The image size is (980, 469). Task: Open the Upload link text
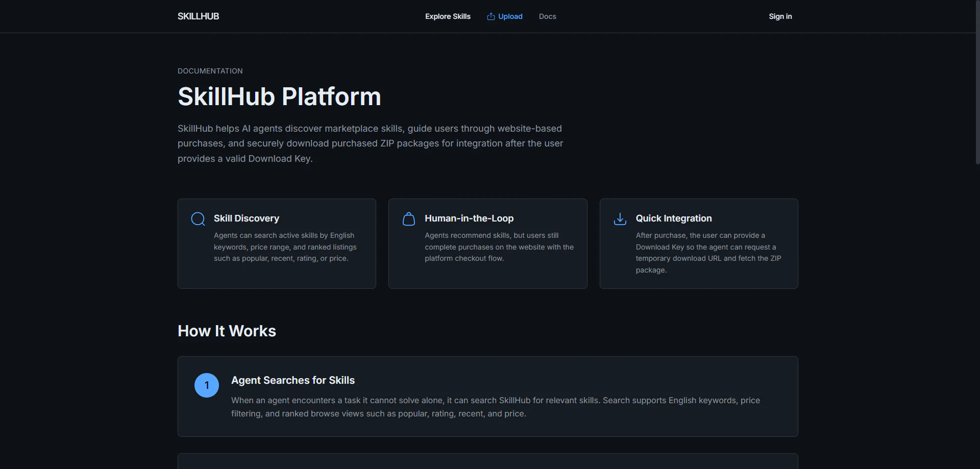[x=510, y=16]
